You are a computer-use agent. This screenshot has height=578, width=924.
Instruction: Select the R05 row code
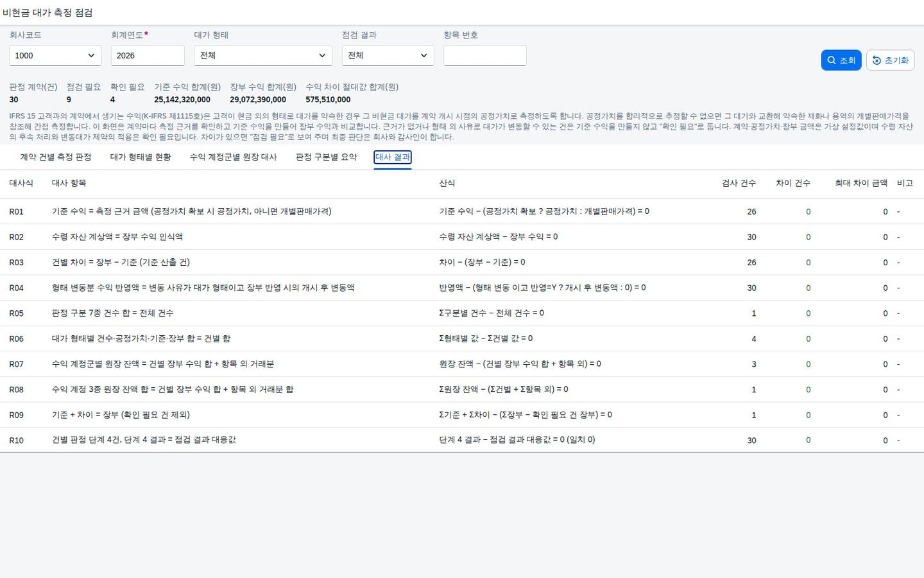coord(16,313)
